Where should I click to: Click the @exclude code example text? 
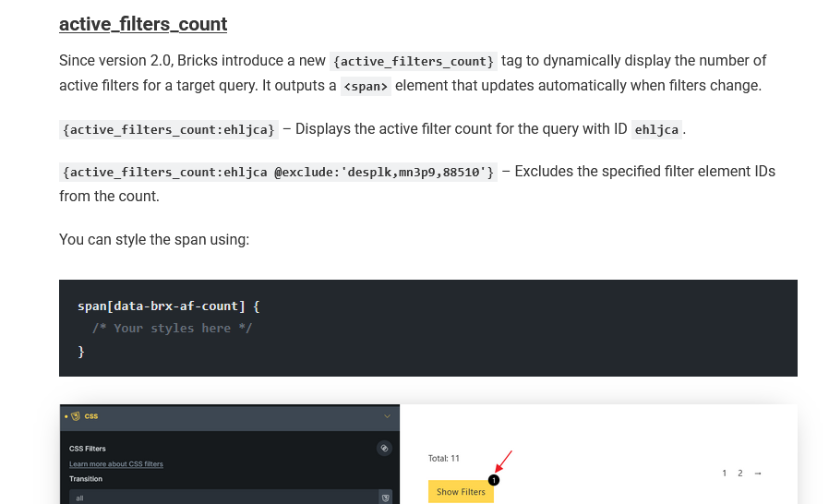[278, 173]
